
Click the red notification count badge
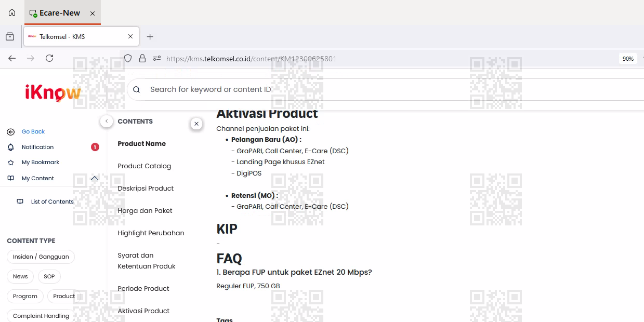95,147
